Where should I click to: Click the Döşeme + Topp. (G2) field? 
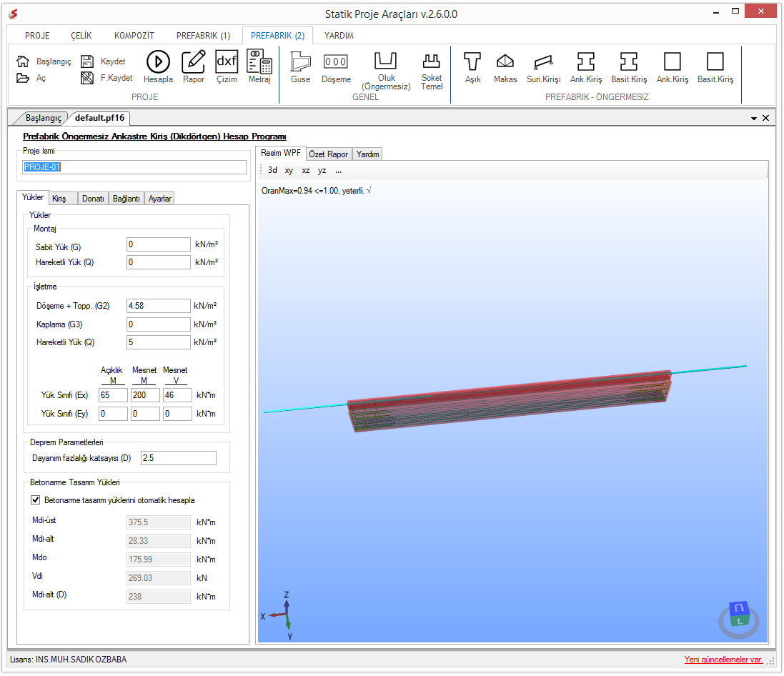(x=159, y=306)
